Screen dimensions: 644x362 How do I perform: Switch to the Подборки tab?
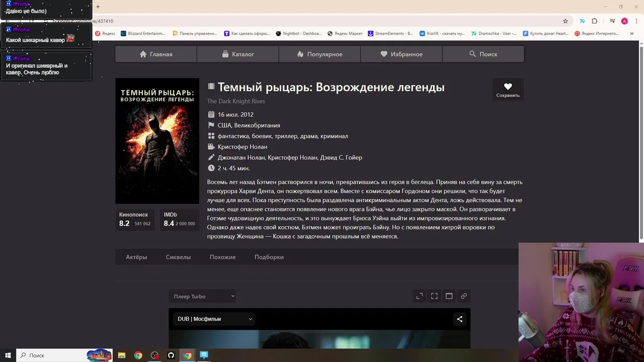269,257
